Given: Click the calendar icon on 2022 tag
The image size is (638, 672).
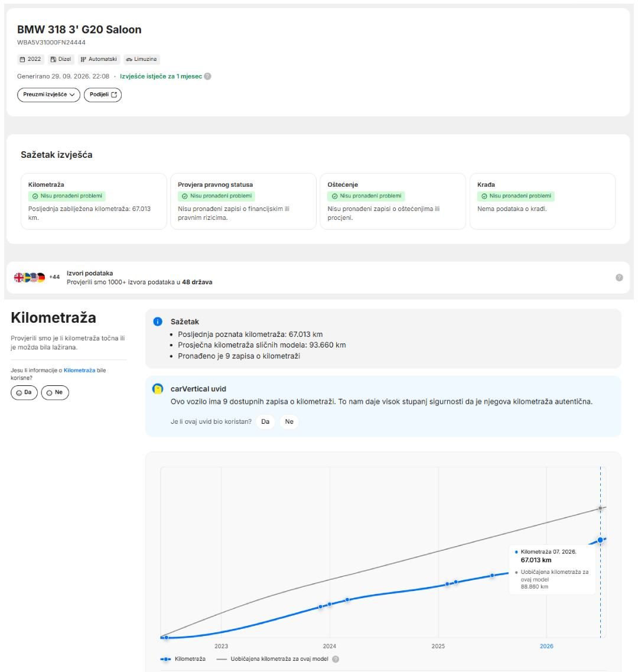Looking at the screenshot, I should tap(22, 60).
